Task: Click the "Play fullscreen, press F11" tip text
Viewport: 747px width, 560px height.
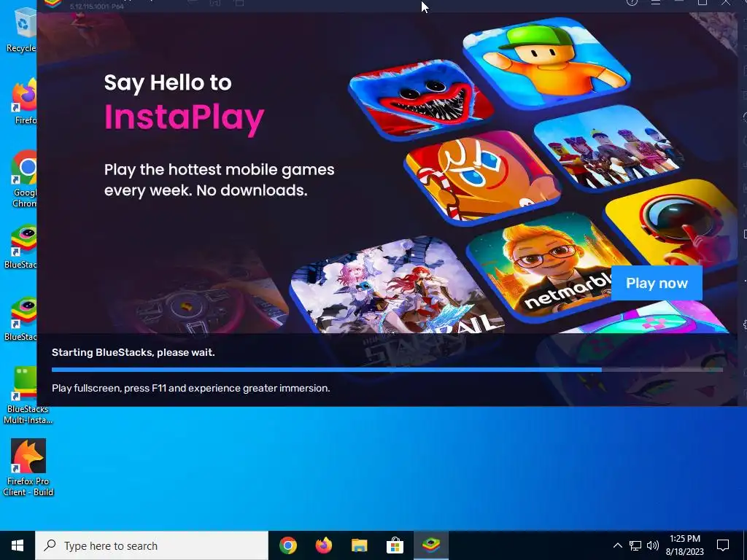Action: [x=190, y=388]
